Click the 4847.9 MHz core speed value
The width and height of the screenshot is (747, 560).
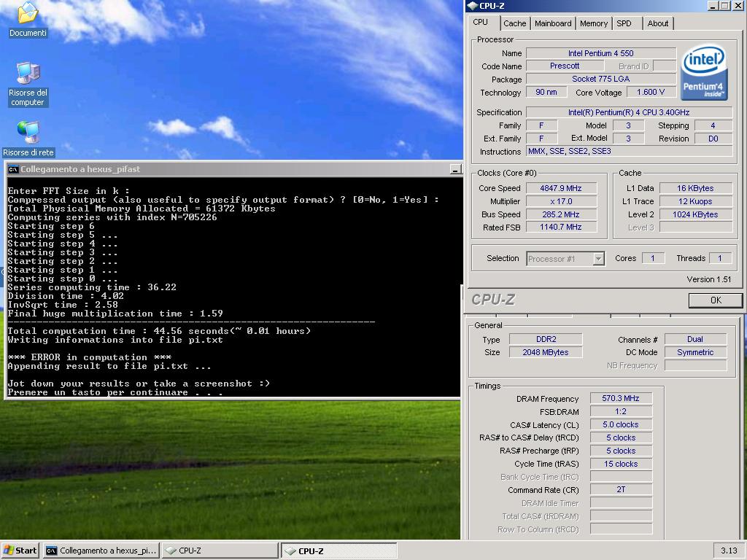tap(561, 188)
